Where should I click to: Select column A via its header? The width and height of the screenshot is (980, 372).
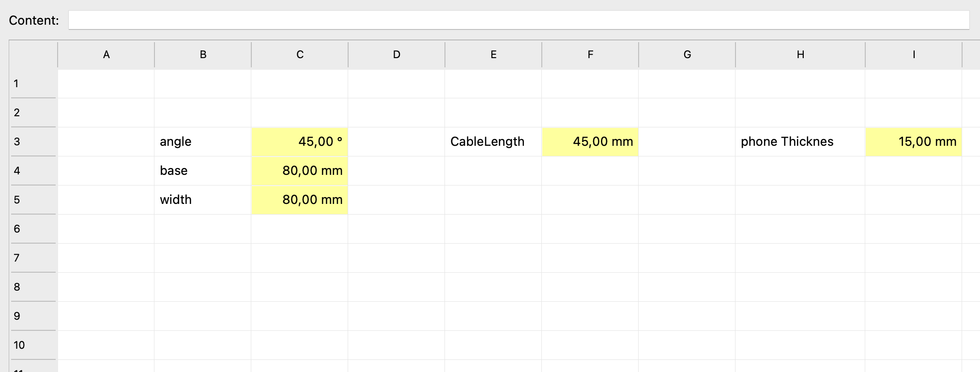click(106, 55)
